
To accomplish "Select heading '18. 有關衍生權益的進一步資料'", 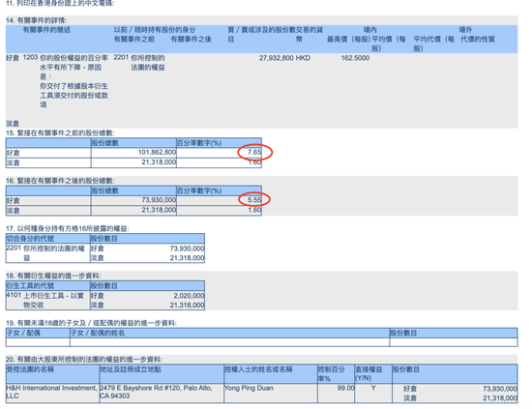I will click(x=53, y=276).
